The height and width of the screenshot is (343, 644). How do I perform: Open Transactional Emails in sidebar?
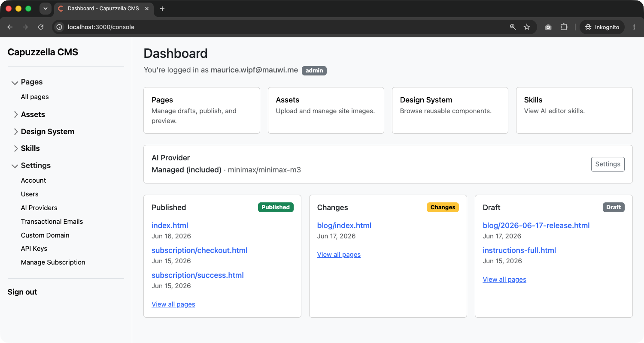click(x=52, y=222)
